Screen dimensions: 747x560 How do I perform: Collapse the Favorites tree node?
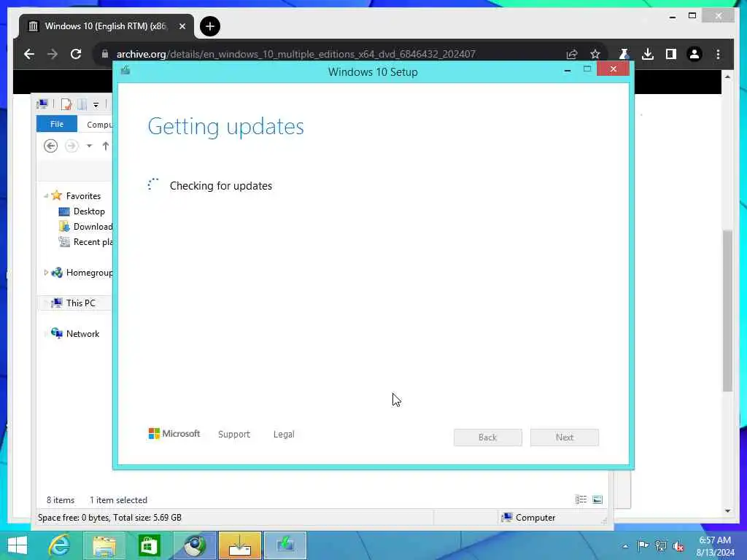[46, 195]
